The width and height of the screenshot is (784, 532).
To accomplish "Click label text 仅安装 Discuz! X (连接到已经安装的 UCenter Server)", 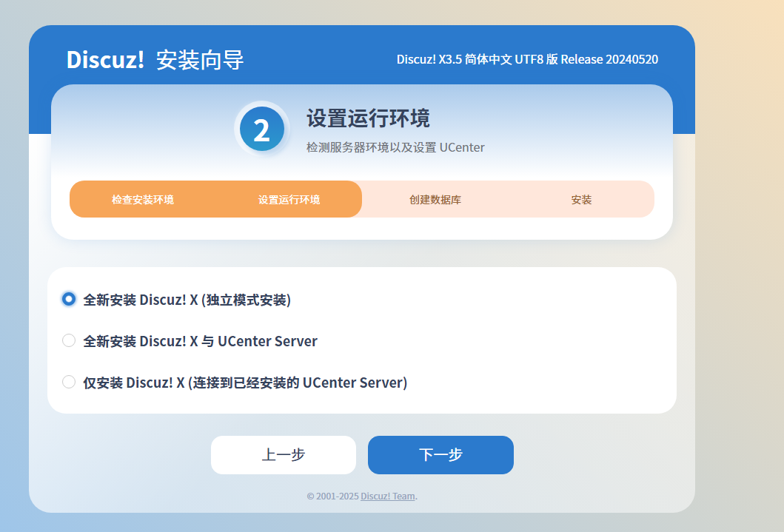I will click(x=245, y=383).
